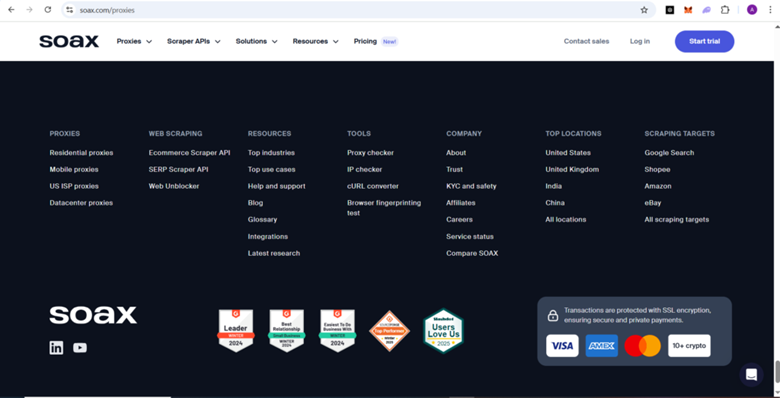Click the Top Performer badge

[390, 331]
